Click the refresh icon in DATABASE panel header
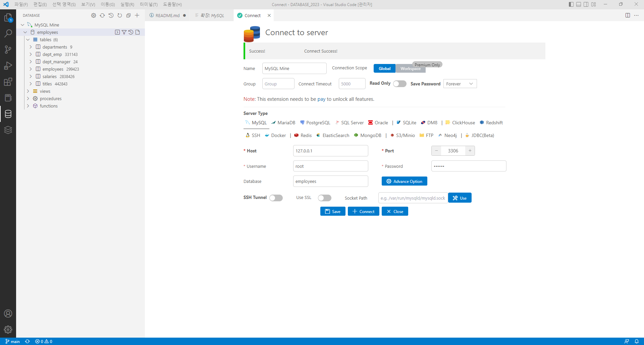 coord(102,15)
